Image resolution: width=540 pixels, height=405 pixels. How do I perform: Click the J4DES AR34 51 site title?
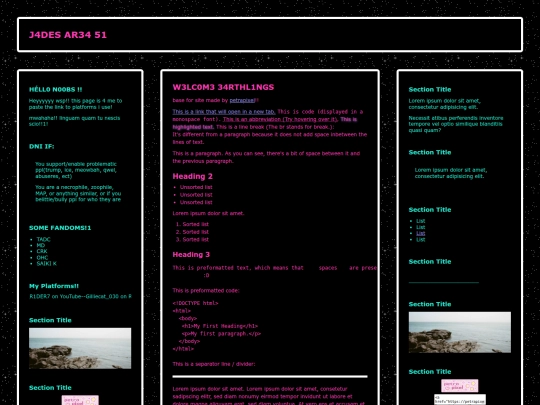68,35
